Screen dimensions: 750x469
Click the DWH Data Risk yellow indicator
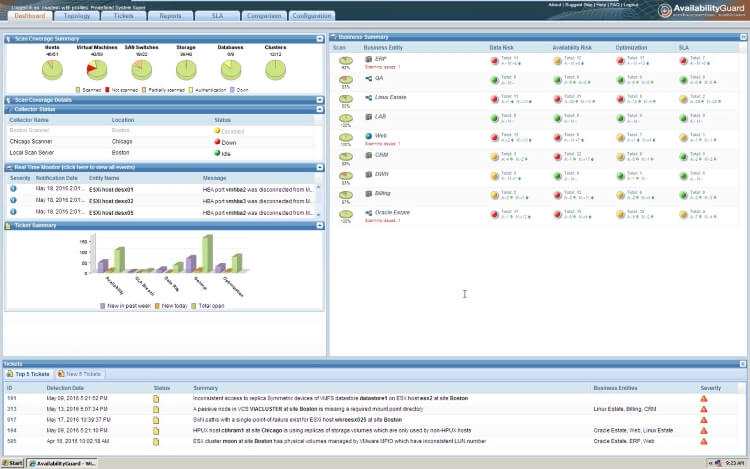click(x=495, y=176)
